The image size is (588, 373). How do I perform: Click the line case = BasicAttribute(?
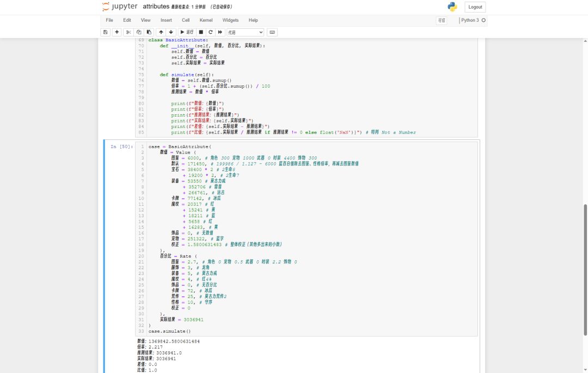[x=180, y=146]
